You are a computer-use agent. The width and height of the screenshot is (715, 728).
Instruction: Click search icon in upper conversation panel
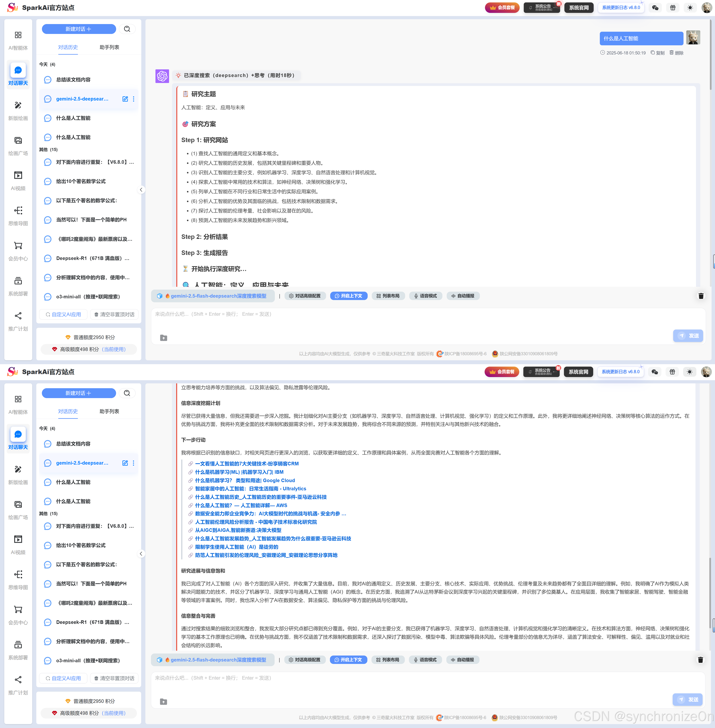coord(127,29)
